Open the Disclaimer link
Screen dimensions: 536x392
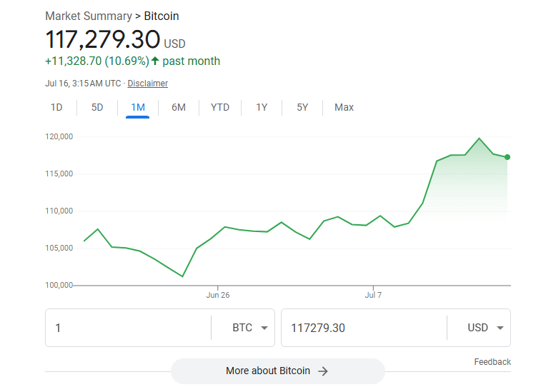pyautogui.click(x=148, y=84)
